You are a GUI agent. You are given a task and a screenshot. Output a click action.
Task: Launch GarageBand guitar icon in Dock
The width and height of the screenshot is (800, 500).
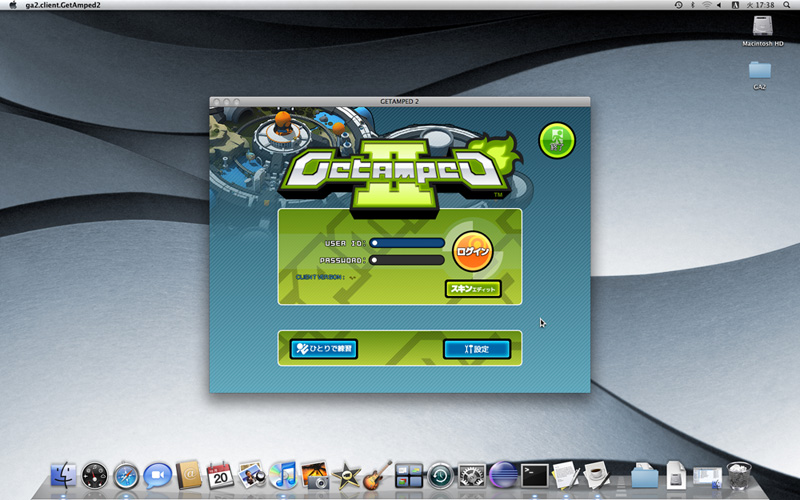click(378, 474)
